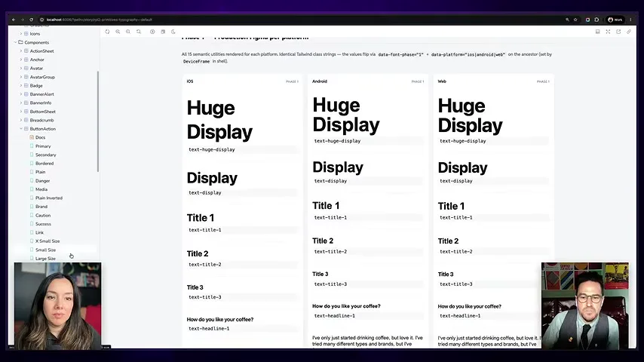
Task: Click the browser back arrow
Action: [14, 20]
